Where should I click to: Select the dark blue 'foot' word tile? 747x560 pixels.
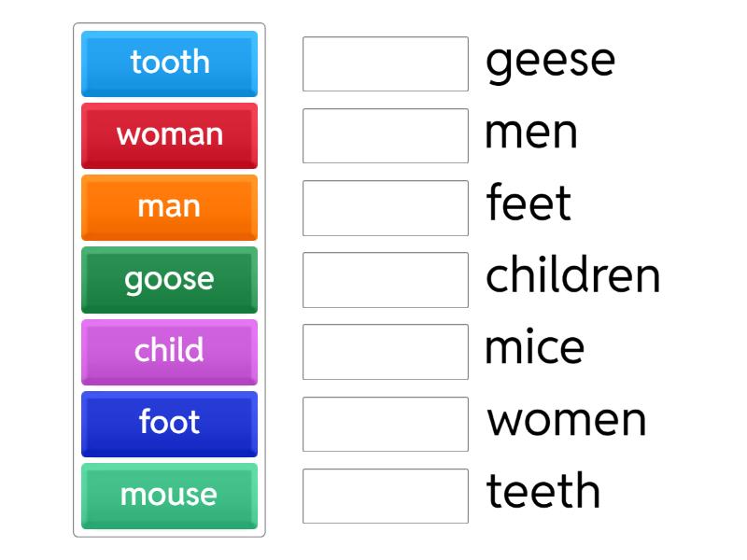pos(169,424)
